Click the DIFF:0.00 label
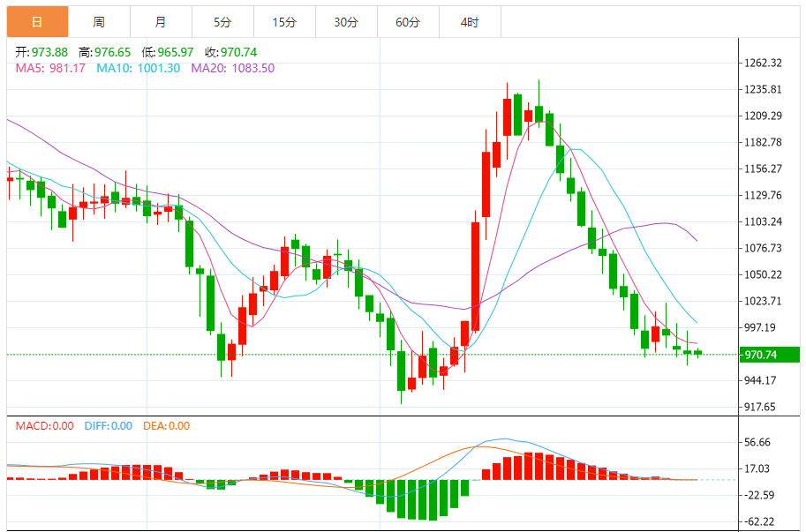Image resolution: width=806 pixels, height=532 pixels. tap(109, 426)
